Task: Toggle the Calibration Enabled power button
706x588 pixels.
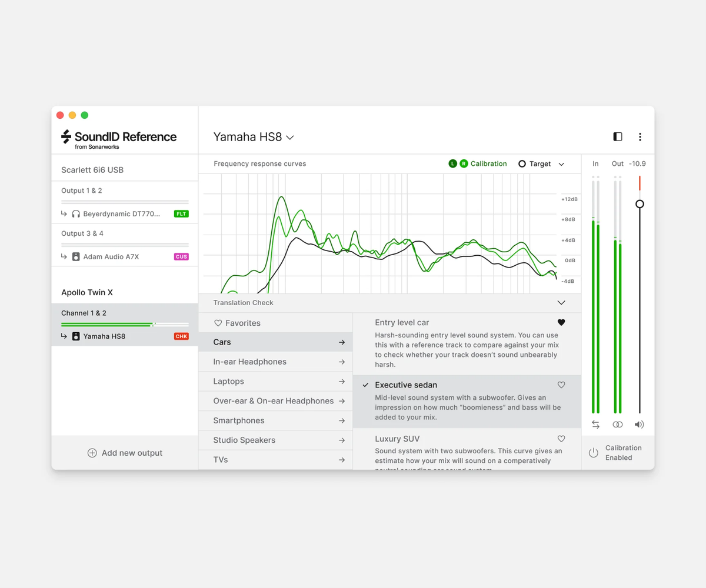Action: click(594, 453)
